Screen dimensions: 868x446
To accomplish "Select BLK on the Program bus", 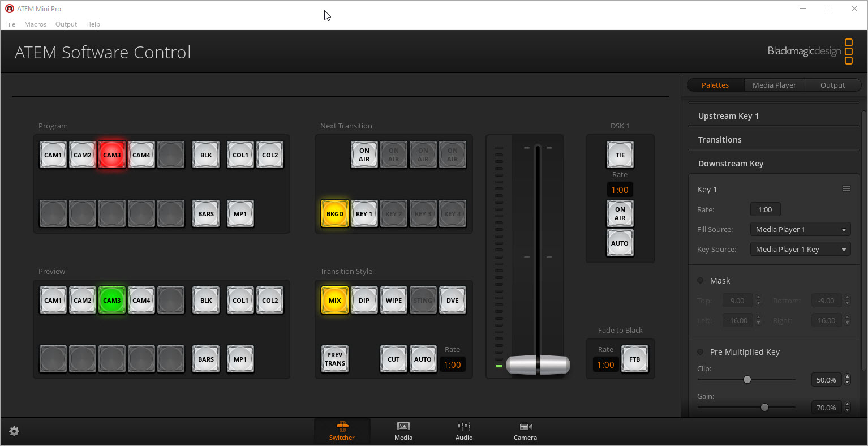I will 206,155.
